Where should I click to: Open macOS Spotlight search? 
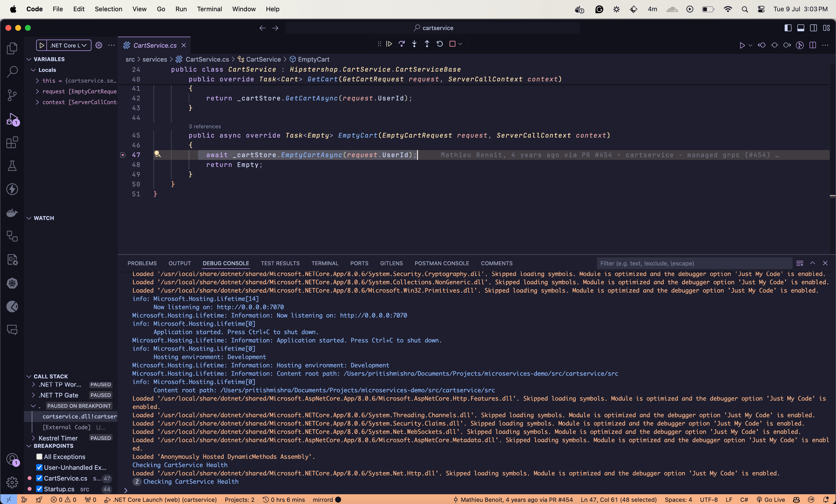745,9
